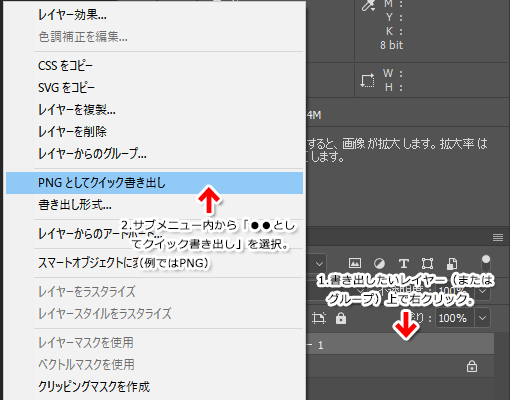Click the adjustment layer filter icon

coord(379,263)
